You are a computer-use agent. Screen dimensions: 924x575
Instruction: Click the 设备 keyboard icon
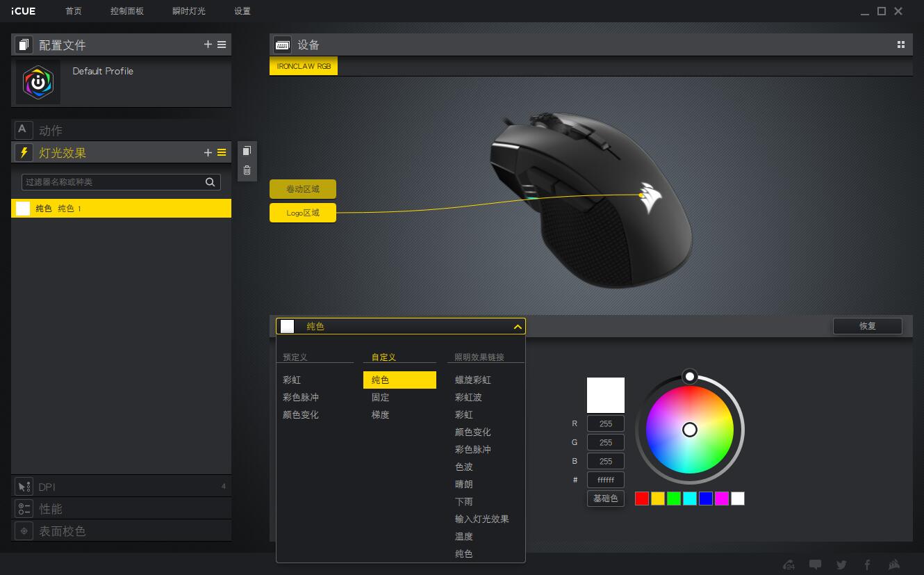[282, 44]
